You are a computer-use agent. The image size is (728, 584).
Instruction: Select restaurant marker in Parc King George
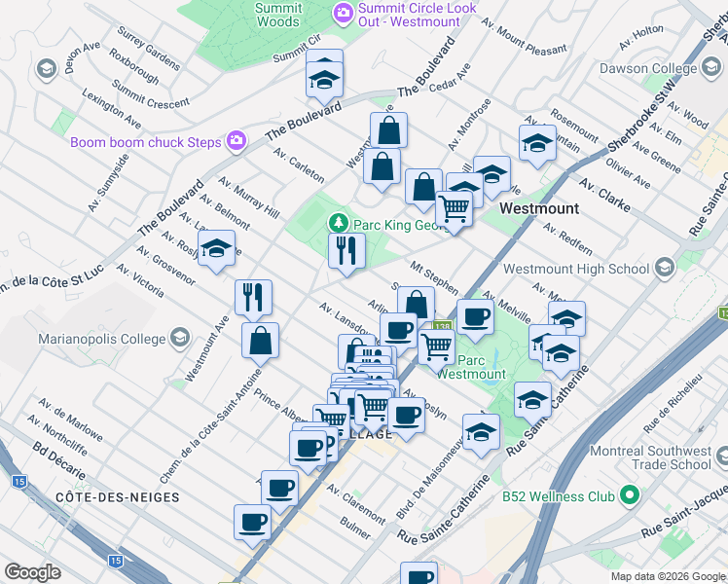[x=346, y=254]
